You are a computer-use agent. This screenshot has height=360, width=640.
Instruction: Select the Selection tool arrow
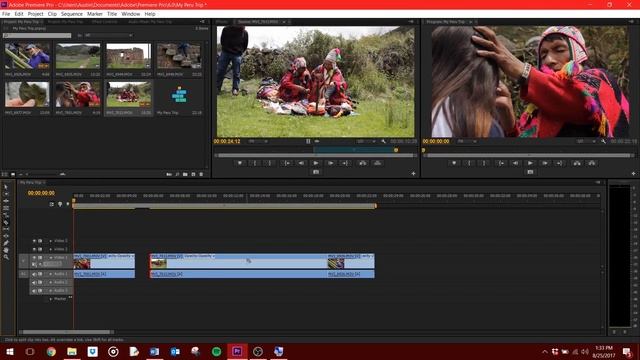click(x=6, y=187)
